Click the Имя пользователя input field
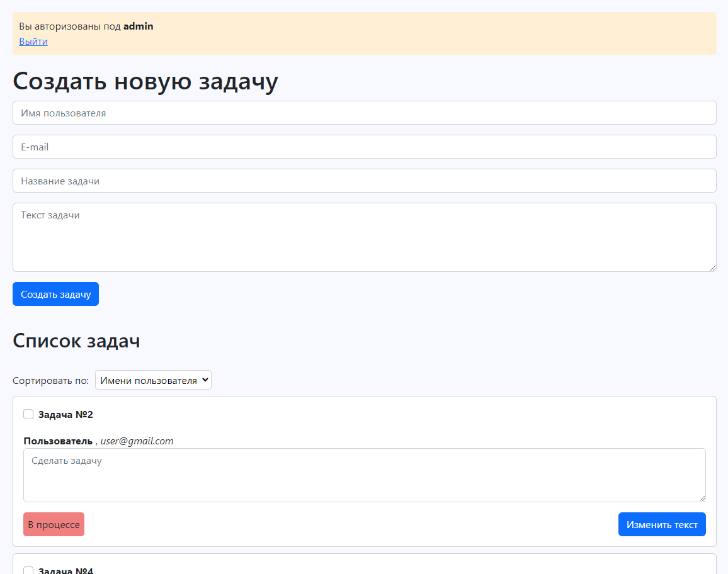 pos(364,113)
